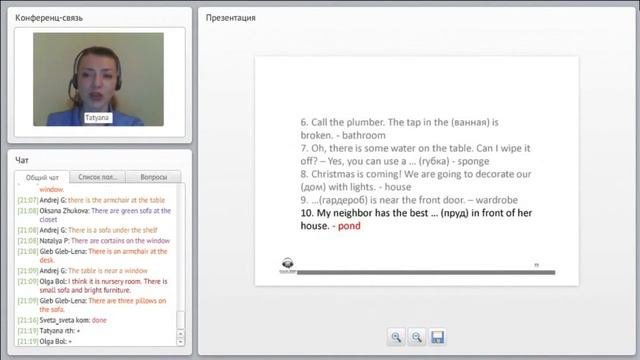
Task: Click the Чат panel title
Action: tap(22, 160)
